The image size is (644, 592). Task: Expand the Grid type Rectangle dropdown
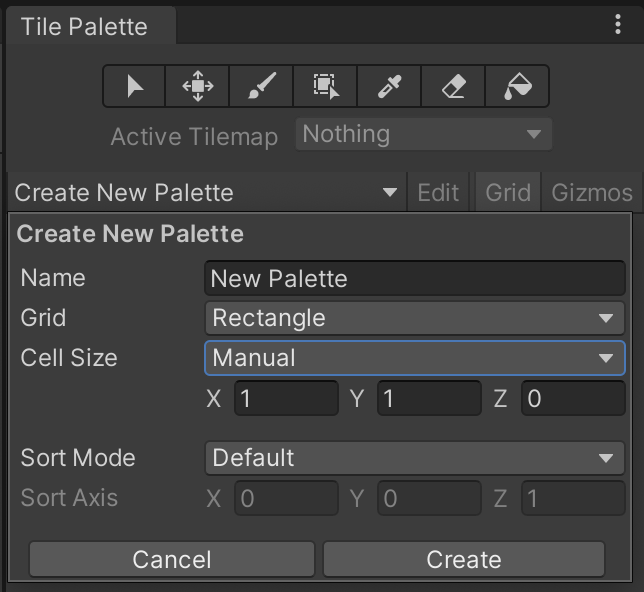click(x=414, y=318)
